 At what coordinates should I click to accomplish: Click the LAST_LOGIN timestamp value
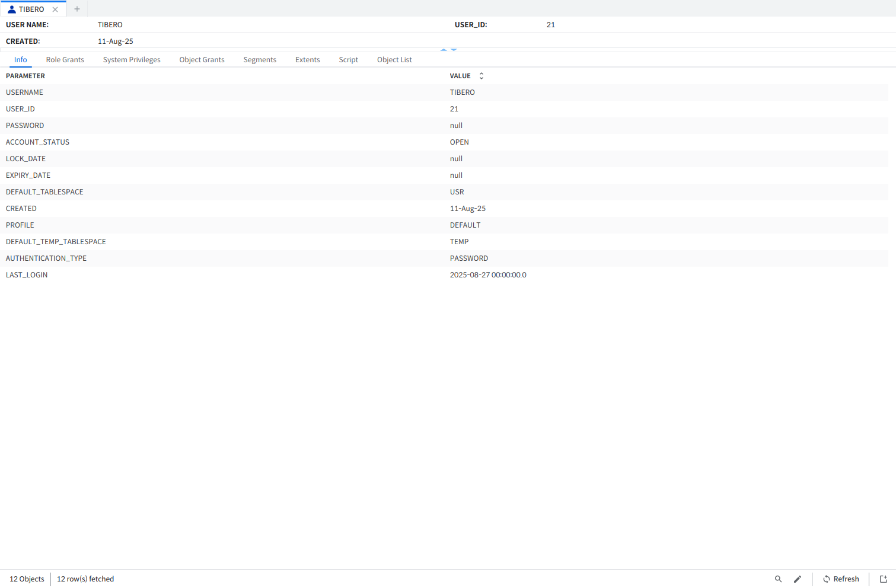coord(488,275)
